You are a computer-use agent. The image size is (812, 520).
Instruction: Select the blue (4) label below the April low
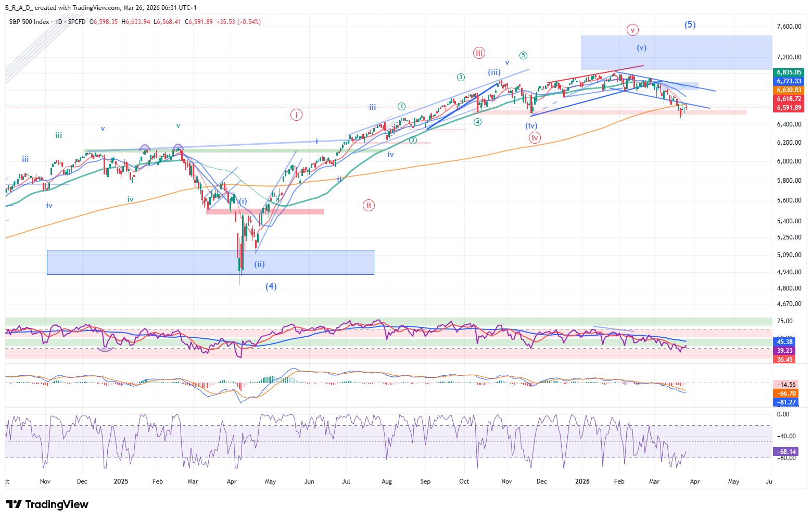(x=271, y=286)
